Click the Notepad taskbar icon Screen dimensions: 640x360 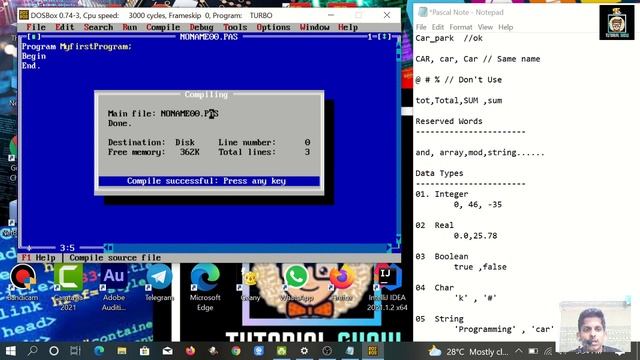(350, 351)
